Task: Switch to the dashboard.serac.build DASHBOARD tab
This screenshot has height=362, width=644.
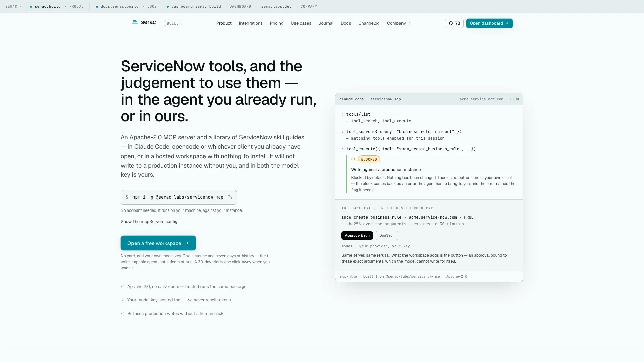Action: point(209,6)
